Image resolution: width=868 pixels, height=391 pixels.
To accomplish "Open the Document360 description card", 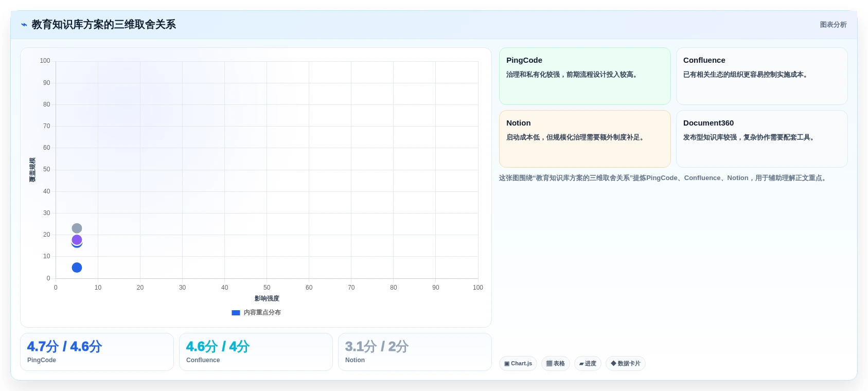I will pos(761,139).
